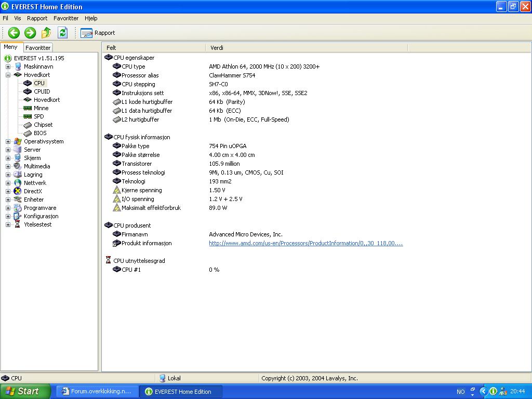The image size is (532, 399).
Task: Select the L2 hurtigbuffer row
Action: click(201, 119)
